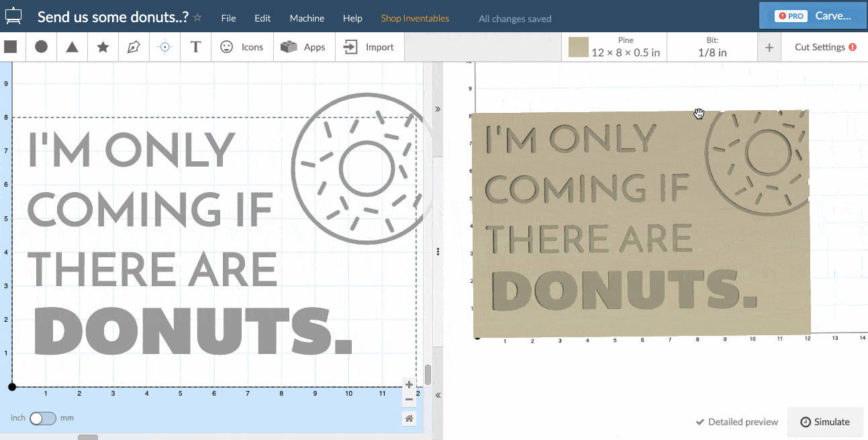Open the Apps panel
This screenshot has height=440, width=868.
point(303,47)
